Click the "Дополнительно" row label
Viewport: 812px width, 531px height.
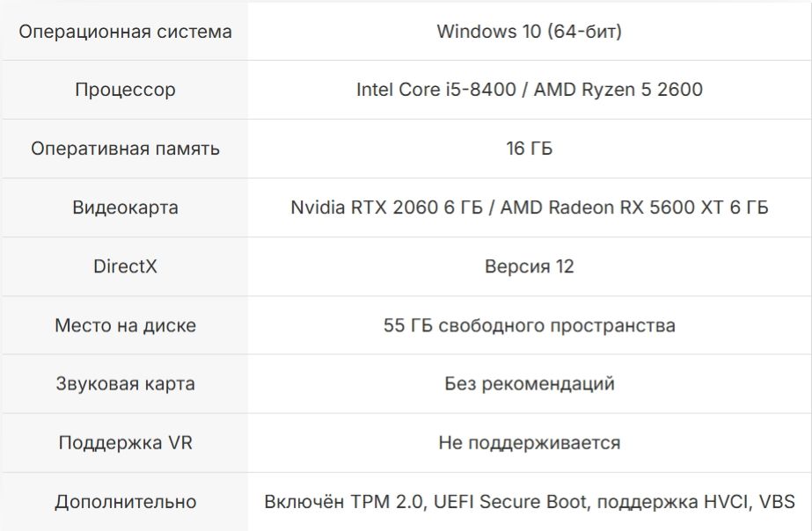point(125,502)
